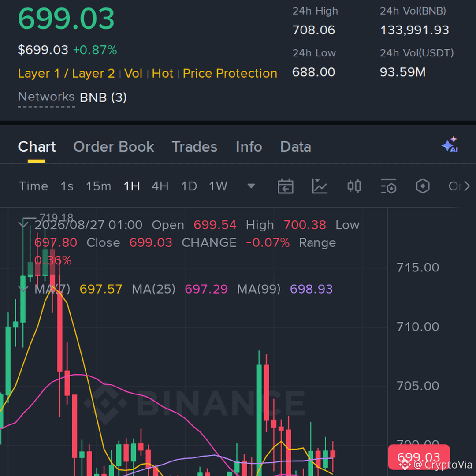
Task: Open the Trades tab
Action: (x=195, y=147)
